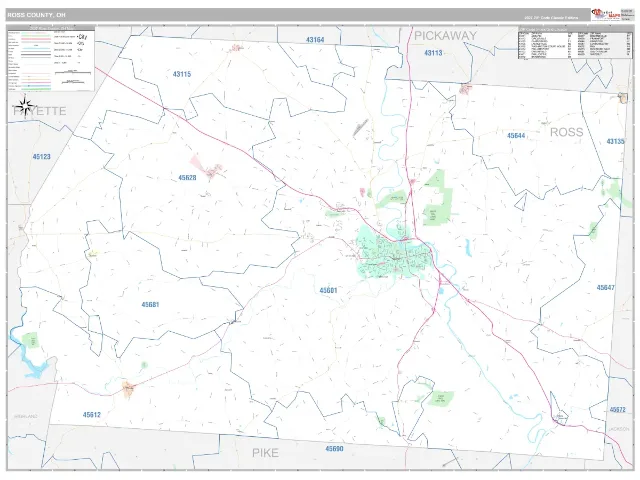Click the ZIP code edition subtitle in header
The width and height of the screenshot is (640, 480).
(x=551, y=18)
